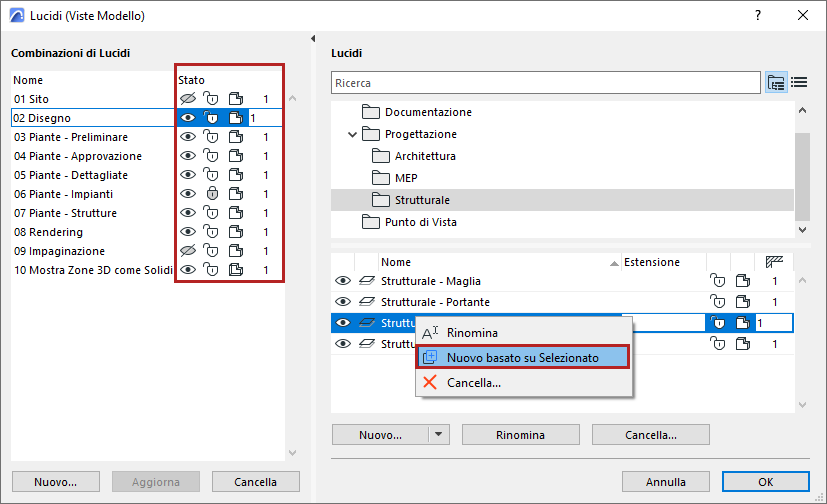
Task: Click wireframe icon for Strutturale - Portante layer
Action: [740, 302]
